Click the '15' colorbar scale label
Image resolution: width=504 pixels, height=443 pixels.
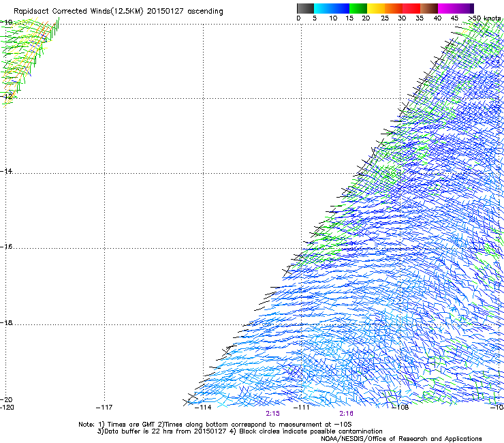click(349, 18)
